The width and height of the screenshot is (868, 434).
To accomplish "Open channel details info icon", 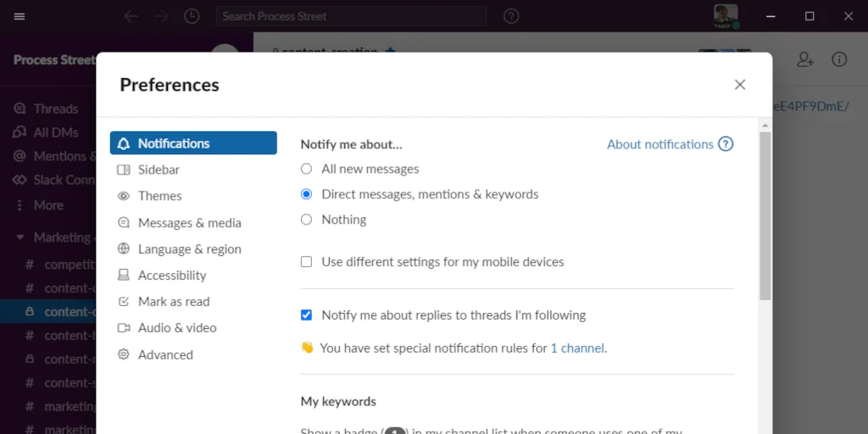I will coord(839,60).
